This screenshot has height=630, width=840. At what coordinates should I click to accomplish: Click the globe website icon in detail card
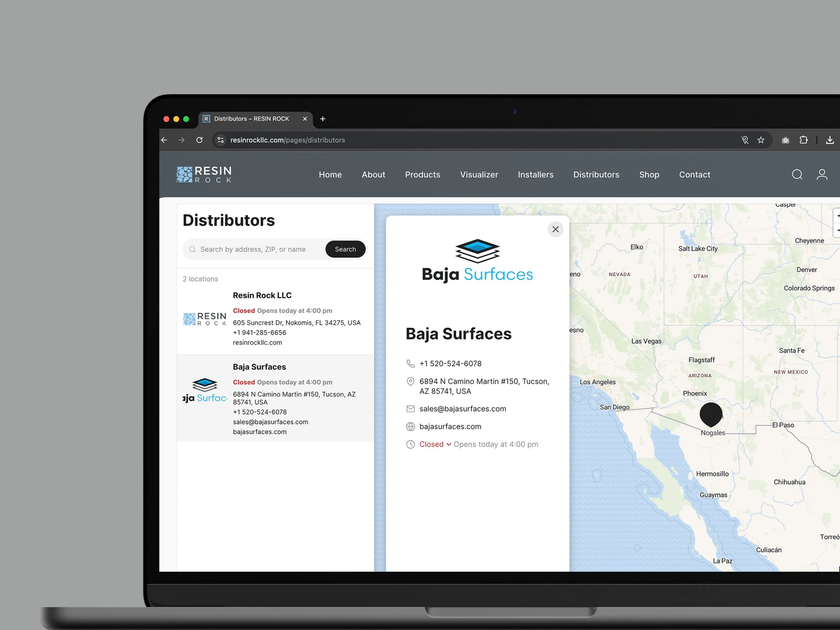(411, 427)
